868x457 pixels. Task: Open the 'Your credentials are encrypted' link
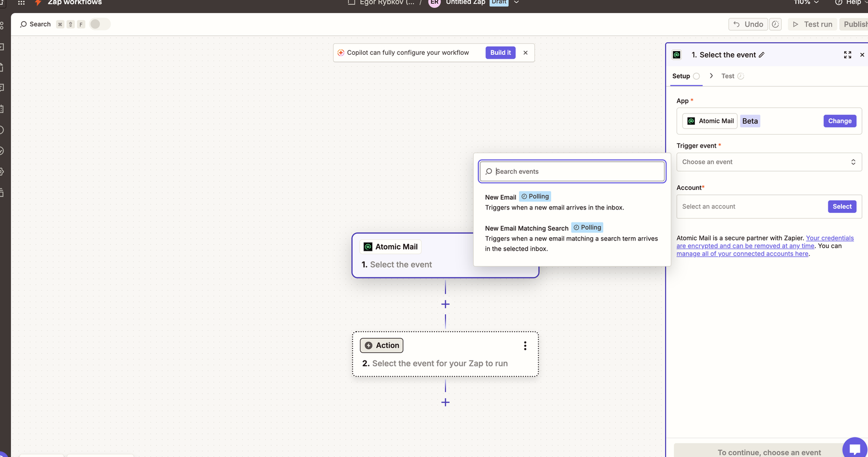[765, 242]
